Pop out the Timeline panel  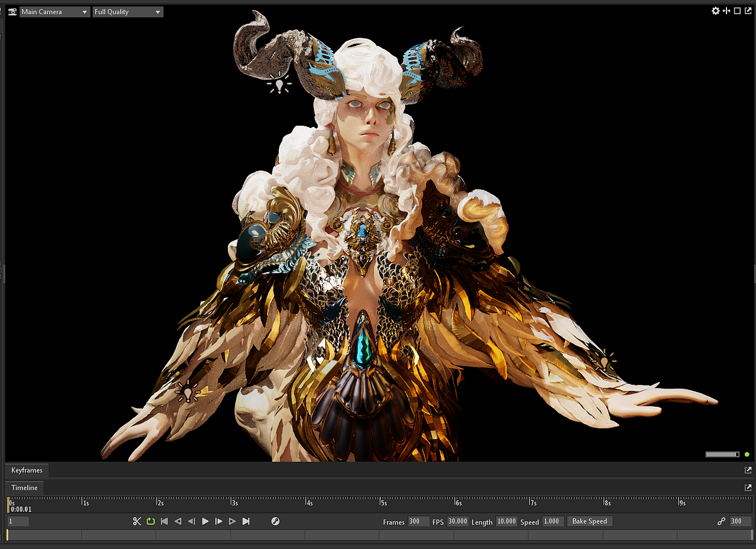[748, 488]
